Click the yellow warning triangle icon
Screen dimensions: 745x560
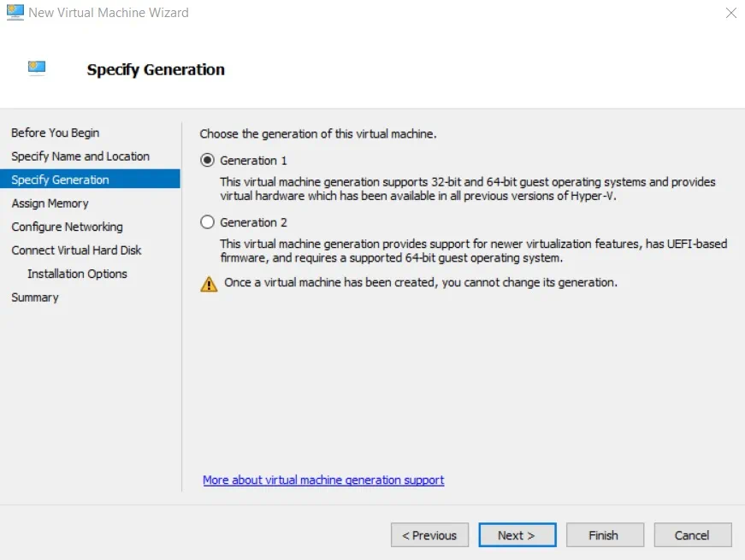[x=209, y=284]
